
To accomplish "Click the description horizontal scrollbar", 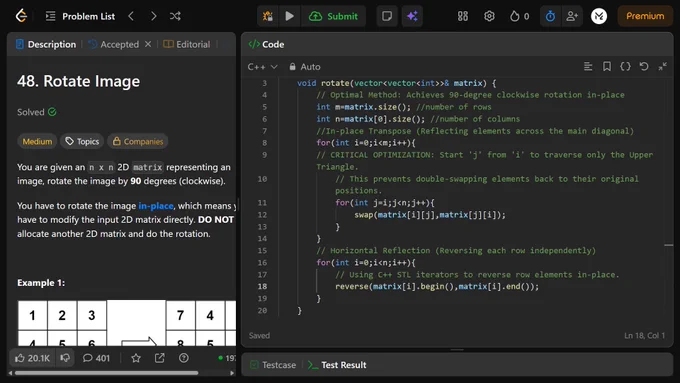I will pyautogui.click(x=106, y=373).
